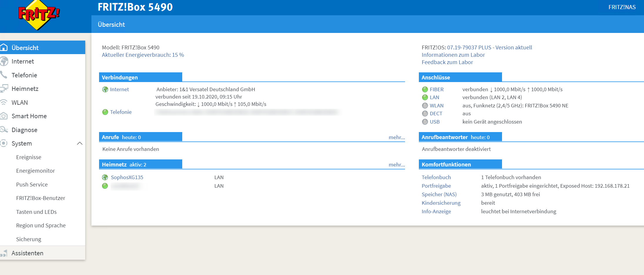Open the FRITZ!OS version 07.19-79037 link

[x=490, y=47]
